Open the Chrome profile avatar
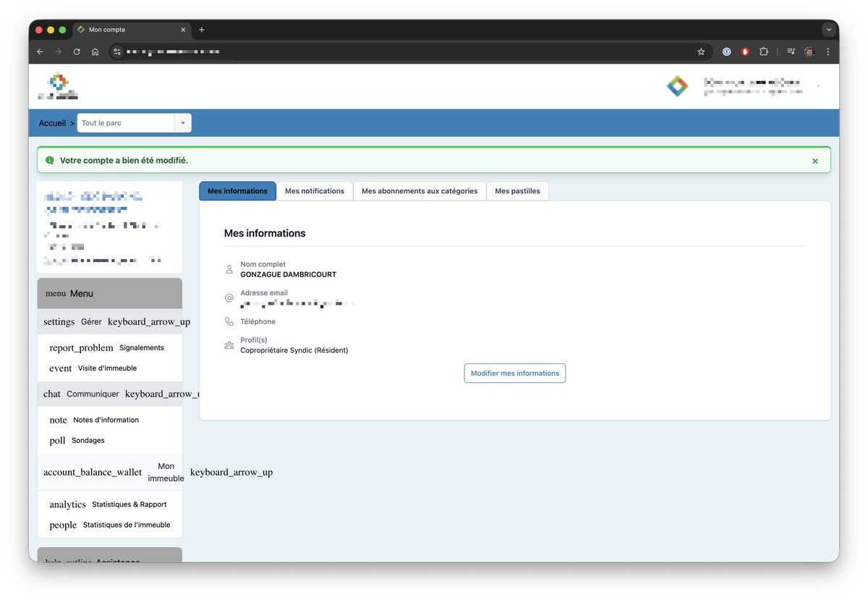The image size is (868, 600). click(809, 52)
